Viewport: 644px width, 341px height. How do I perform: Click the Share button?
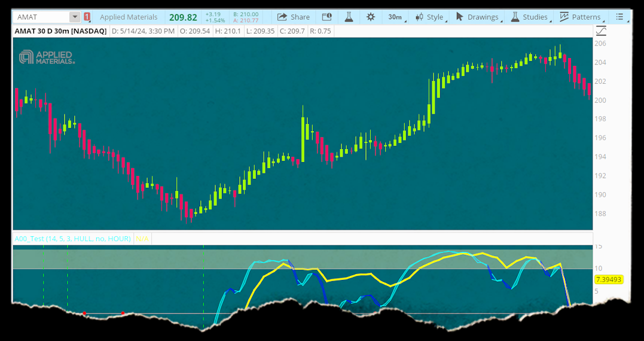pos(293,17)
